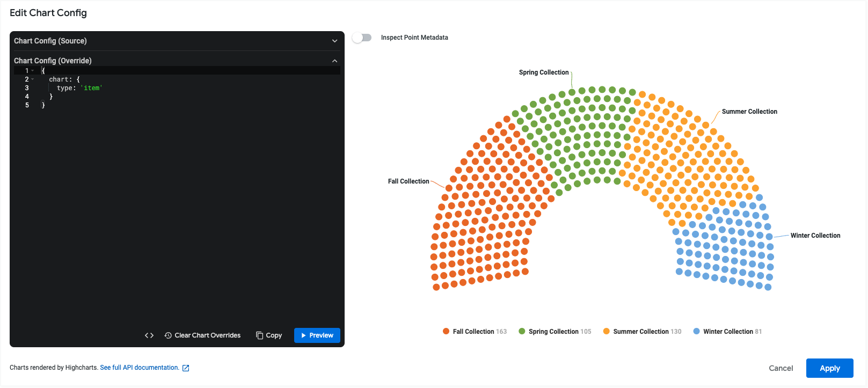Click the Preview play arrow icon

coord(304,335)
